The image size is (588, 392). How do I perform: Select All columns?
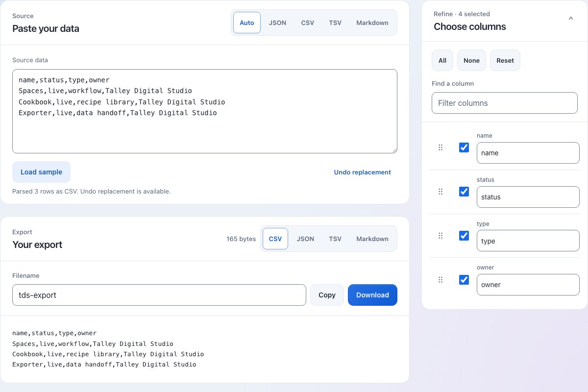point(442,60)
